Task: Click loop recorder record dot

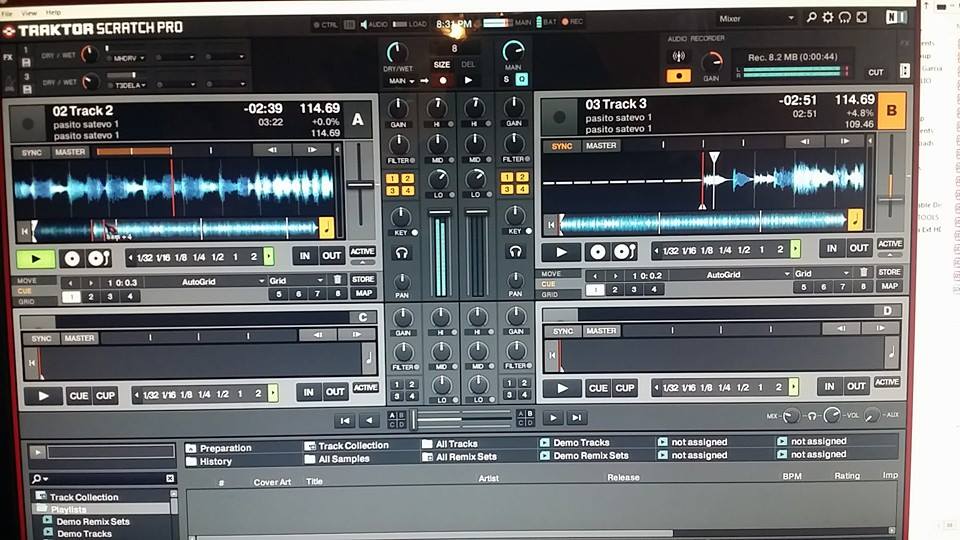Action: pyautogui.click(x=443, y=81)
